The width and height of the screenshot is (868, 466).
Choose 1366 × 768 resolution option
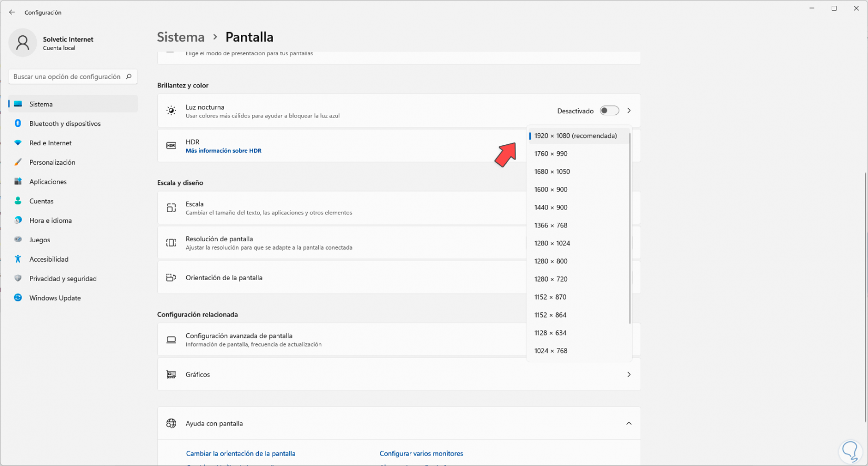pyautogui.click(x=551, y=225)
